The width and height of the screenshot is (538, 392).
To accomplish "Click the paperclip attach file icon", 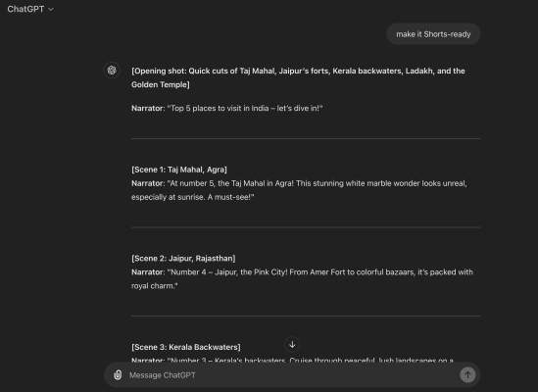I will pyautogui.click(x=118, y=374).
